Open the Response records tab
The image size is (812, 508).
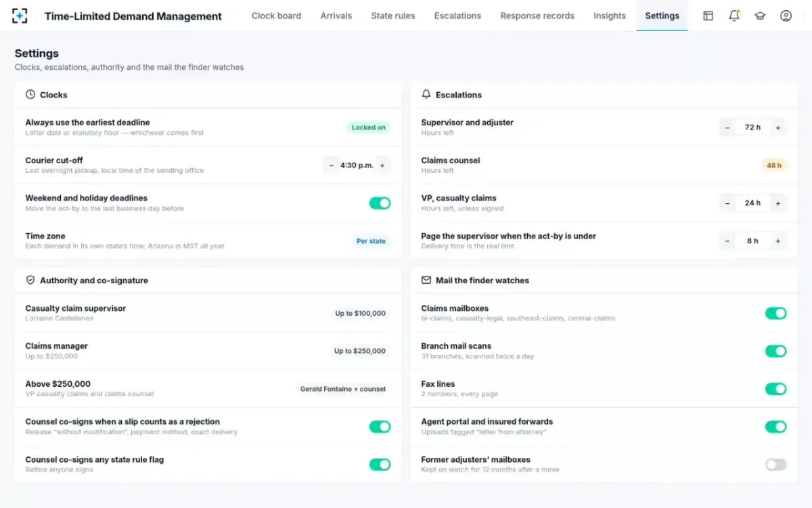tap(537, 16)
